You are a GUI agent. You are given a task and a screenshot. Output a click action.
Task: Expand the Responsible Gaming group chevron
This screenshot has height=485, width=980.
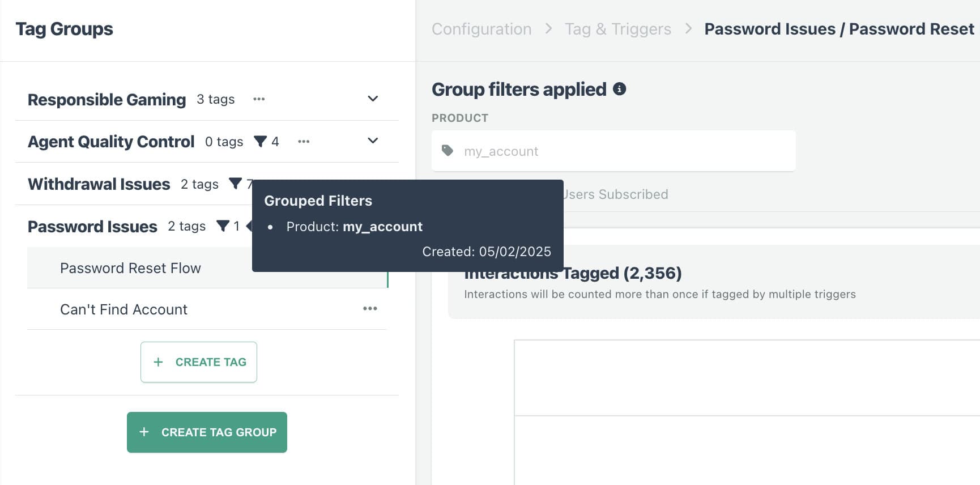coord(373,99)
